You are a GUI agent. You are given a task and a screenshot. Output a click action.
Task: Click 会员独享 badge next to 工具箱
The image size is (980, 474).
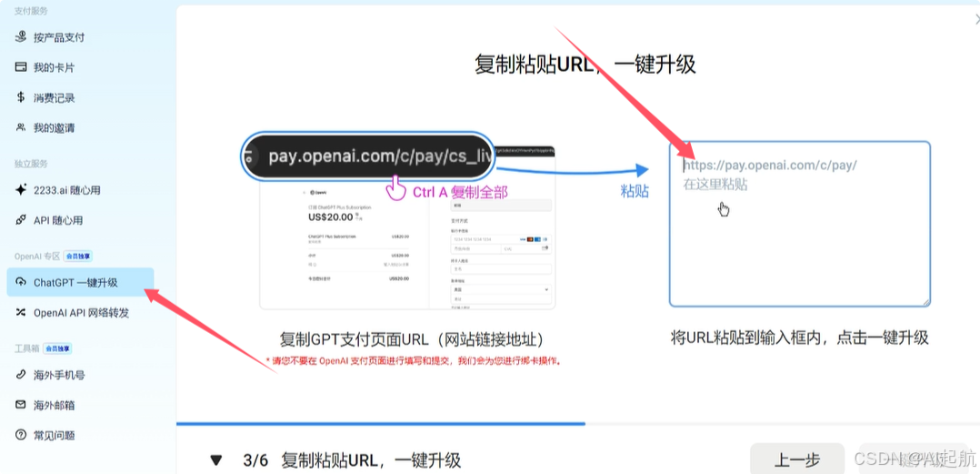coord(57,348)
